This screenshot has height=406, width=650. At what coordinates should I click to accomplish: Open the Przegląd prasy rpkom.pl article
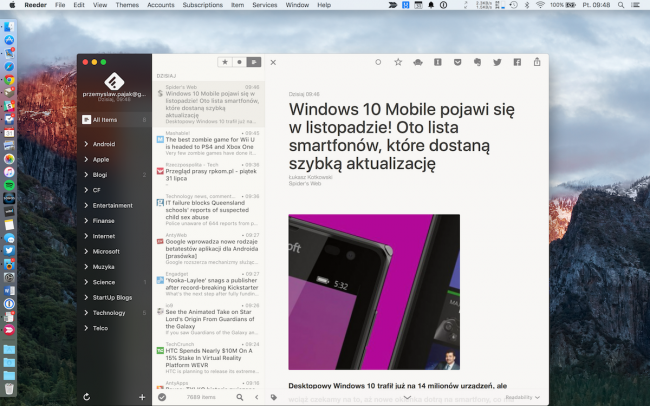(209, 175)
